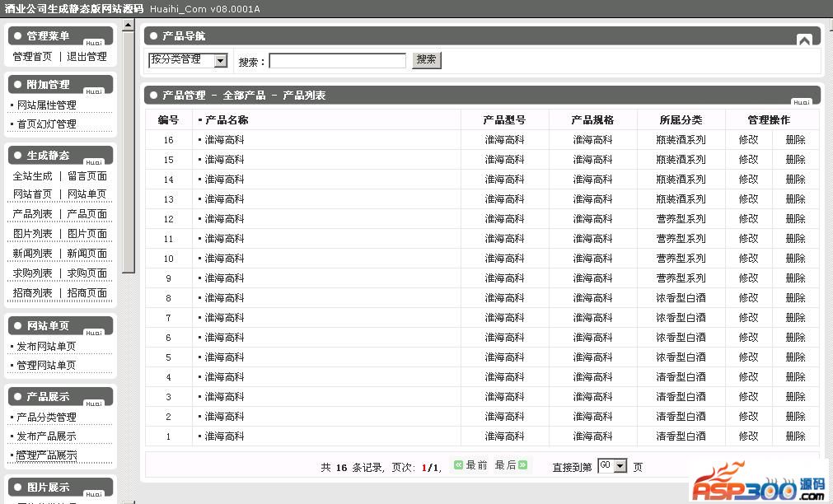Image resolution: width=833 pixels, height=504 pixels.
Task: Click the sidebar scrollbar up arrow
Action: pyautogui.click(x=128, y=25)
